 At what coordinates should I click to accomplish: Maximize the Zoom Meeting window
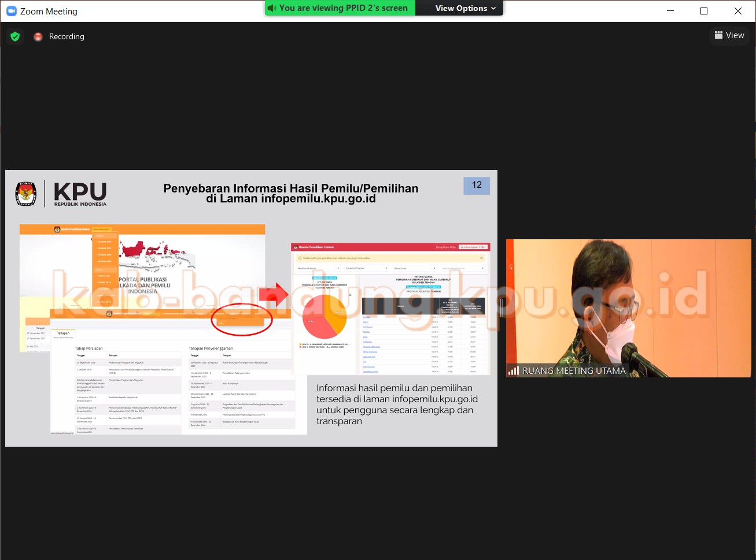pyautogui.click(x=704, y=11)
